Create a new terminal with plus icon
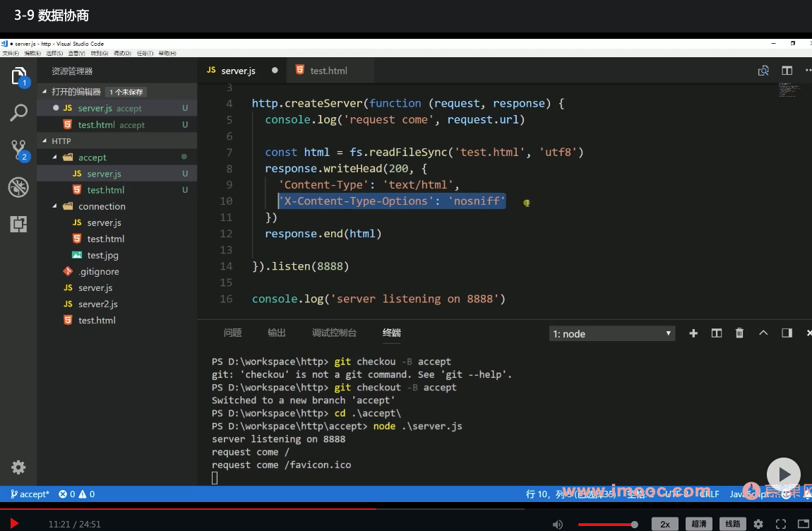Viewport: 812px width, 531px height. 693,333
